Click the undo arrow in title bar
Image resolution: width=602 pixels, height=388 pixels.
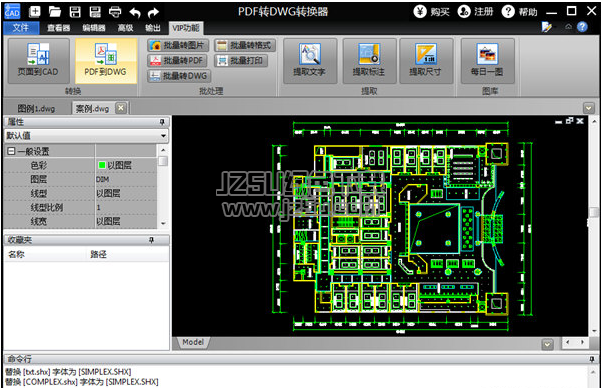click(x=135, y=12)
